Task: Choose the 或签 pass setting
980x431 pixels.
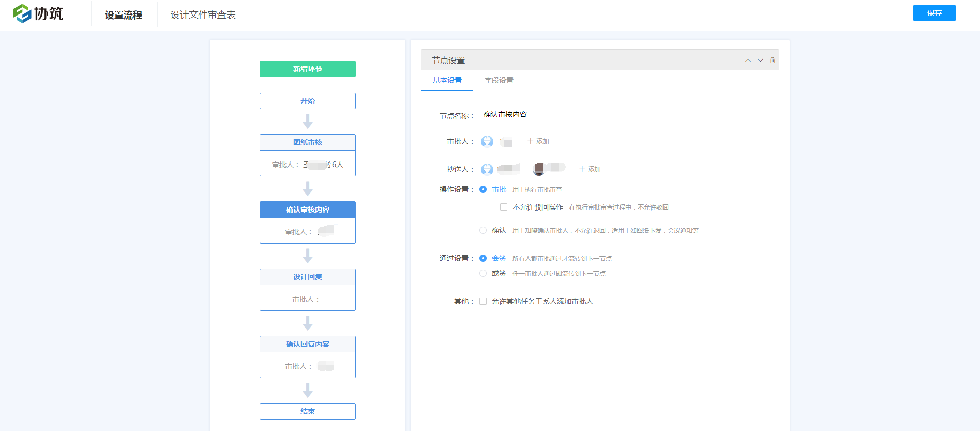Action: pyautogui.click(x=483, y=274)
